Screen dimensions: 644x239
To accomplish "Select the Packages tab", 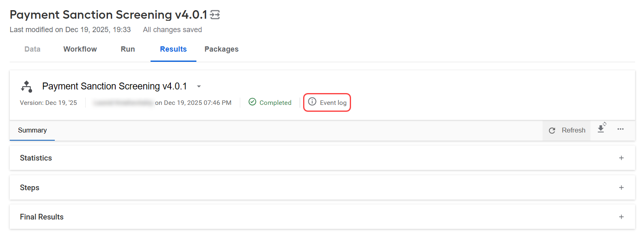I will click(222, 49).
